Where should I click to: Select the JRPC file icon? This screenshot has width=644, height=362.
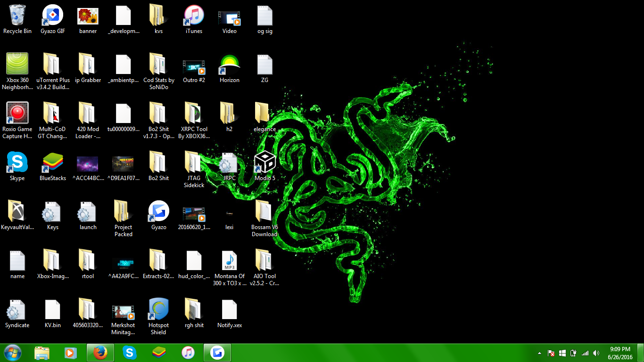pos(229,167)
